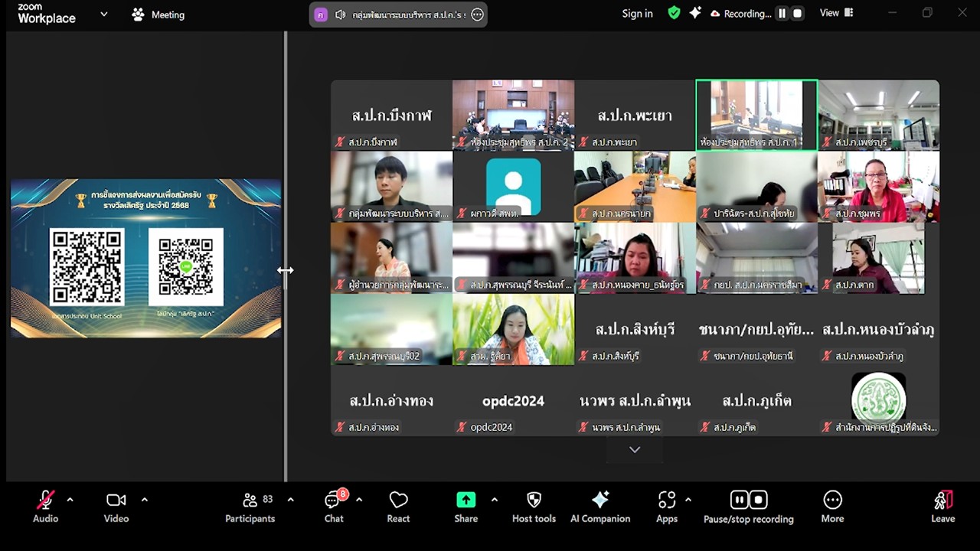The width and height of the screenshot is (980, 551).
Task: Click the LINE QR code on shared slide
Action: [186, 267]
